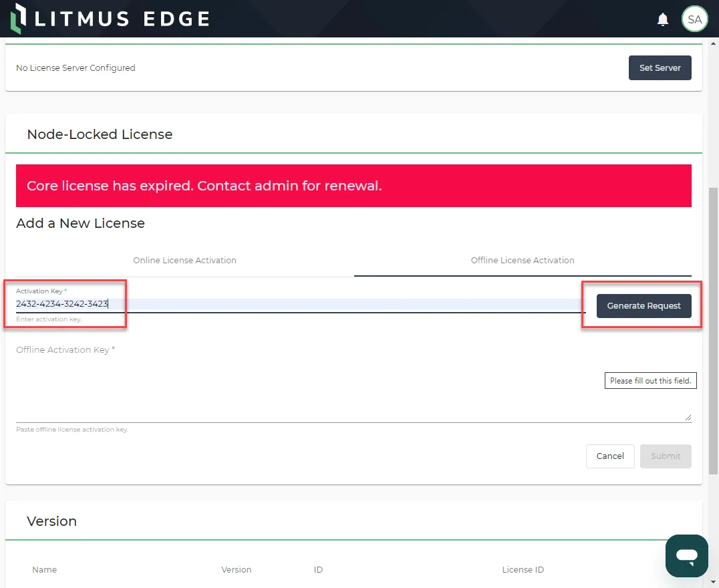
Task: Click the Submit button
Action: (666, 456)
